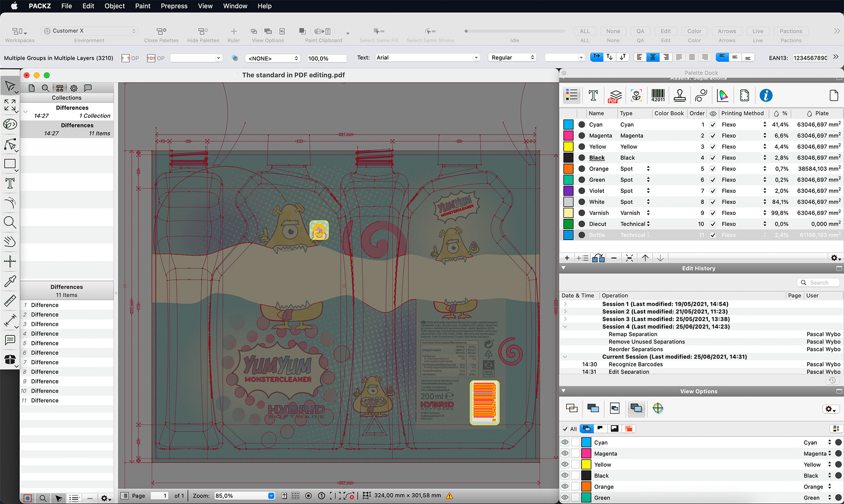Uncheck the Orange separation visibility checkbox

(713, 169)
